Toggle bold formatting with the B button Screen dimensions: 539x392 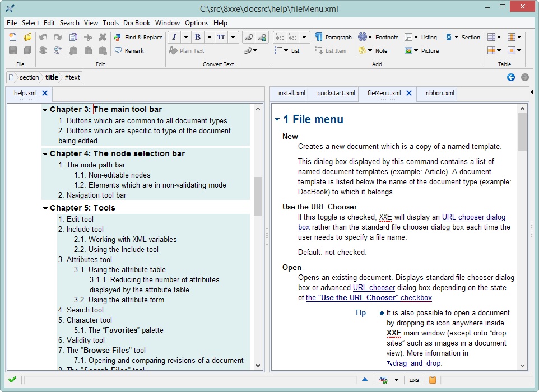[198, 38]
